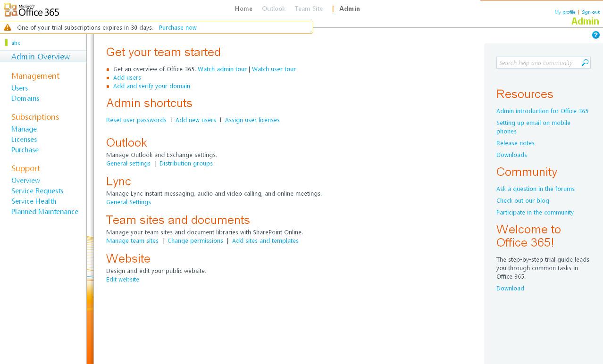Select Users under Management
The image size is (603, 364).
click(19, 88)
